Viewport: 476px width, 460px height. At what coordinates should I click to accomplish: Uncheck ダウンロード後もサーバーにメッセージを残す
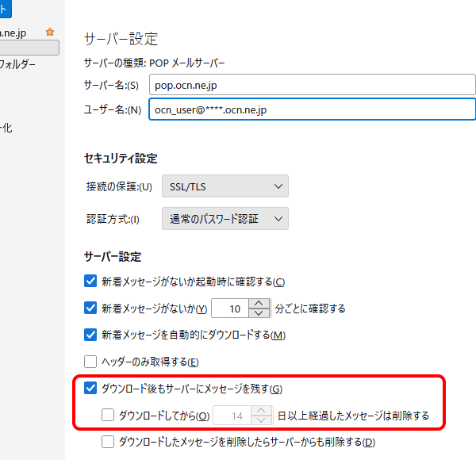pyautogui.click(x=90, y=389)
